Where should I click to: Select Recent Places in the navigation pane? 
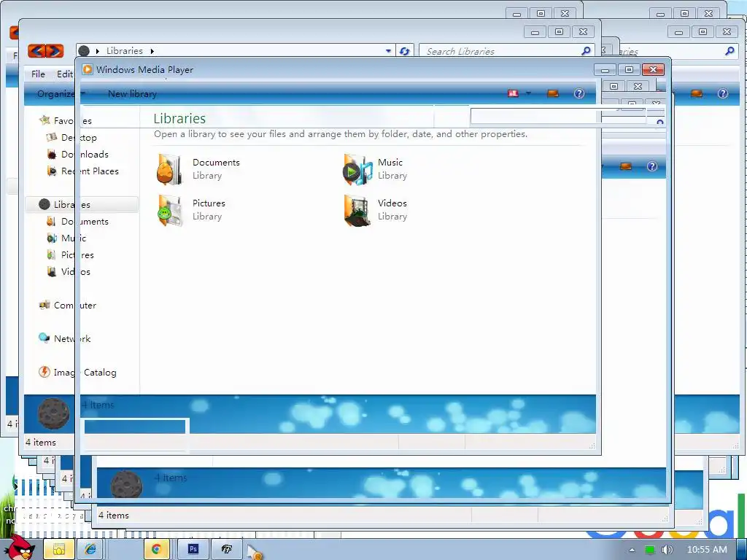(90, 171)
